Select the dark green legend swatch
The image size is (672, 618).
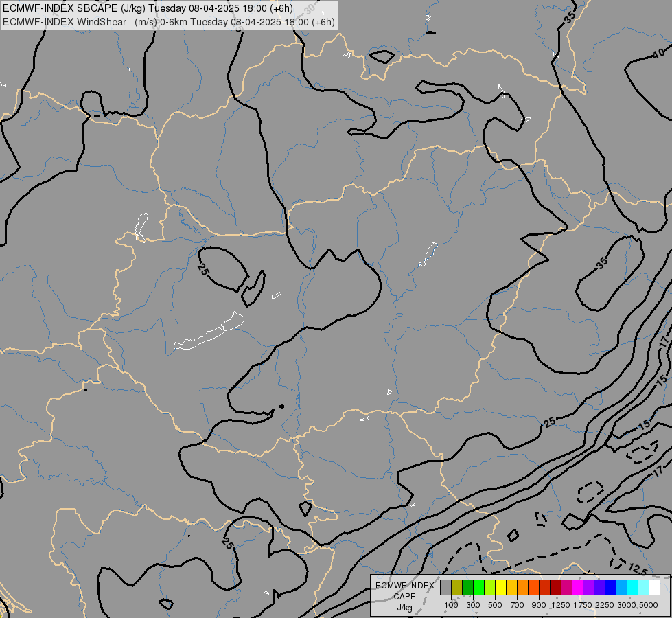pos(468,588)
